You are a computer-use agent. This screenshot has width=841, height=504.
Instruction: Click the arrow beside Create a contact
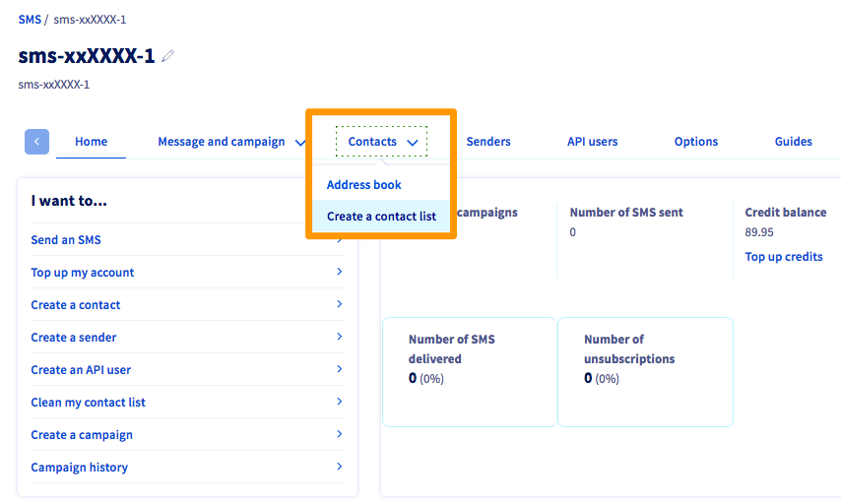tap(339, 304)
